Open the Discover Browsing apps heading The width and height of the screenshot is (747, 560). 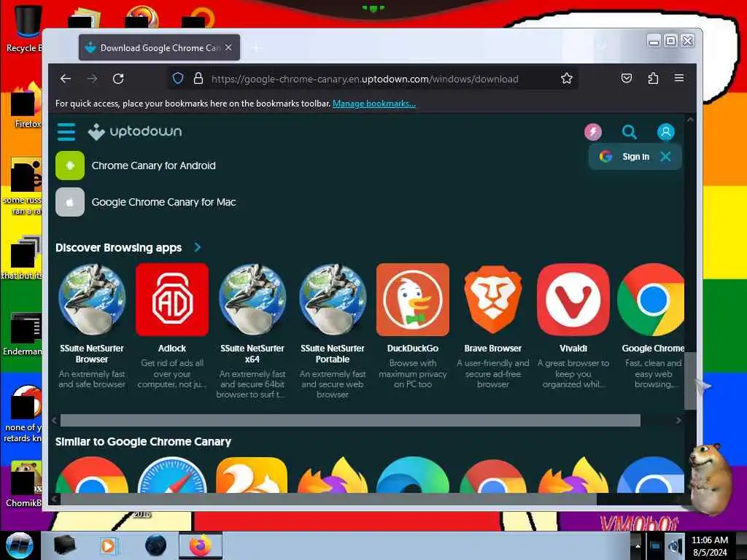click(x=119, y=248)
